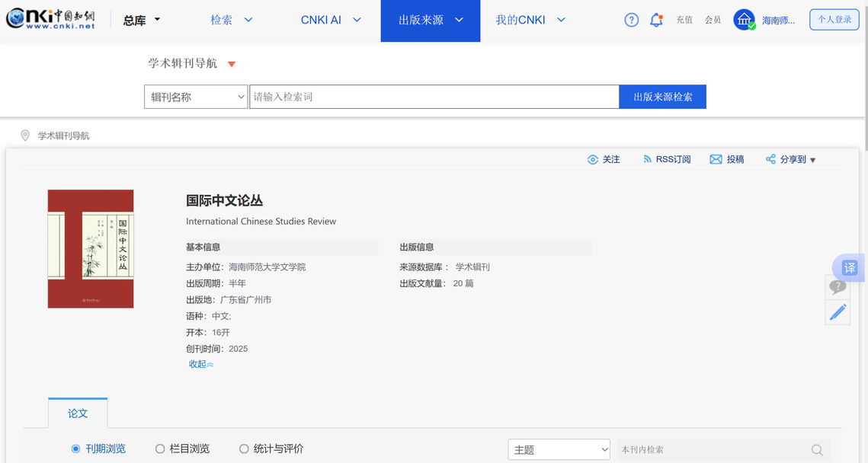Collapse details with the 收起 link
Screen dimensions: 868x463
tap(201, 364)
